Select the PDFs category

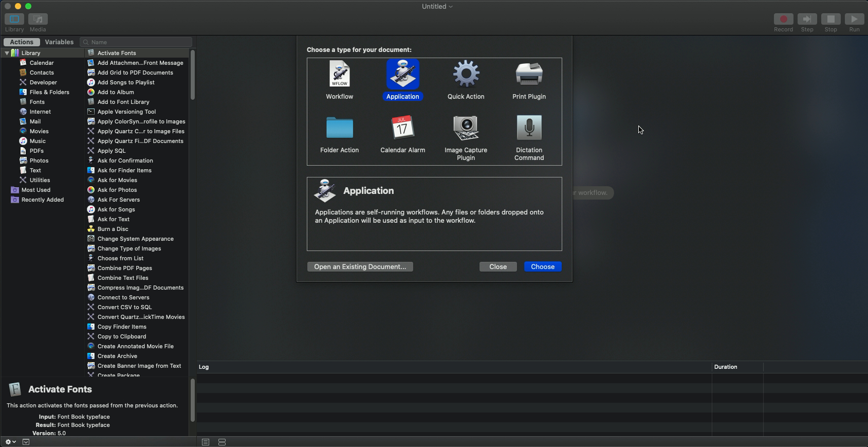(x=36, y=151)
